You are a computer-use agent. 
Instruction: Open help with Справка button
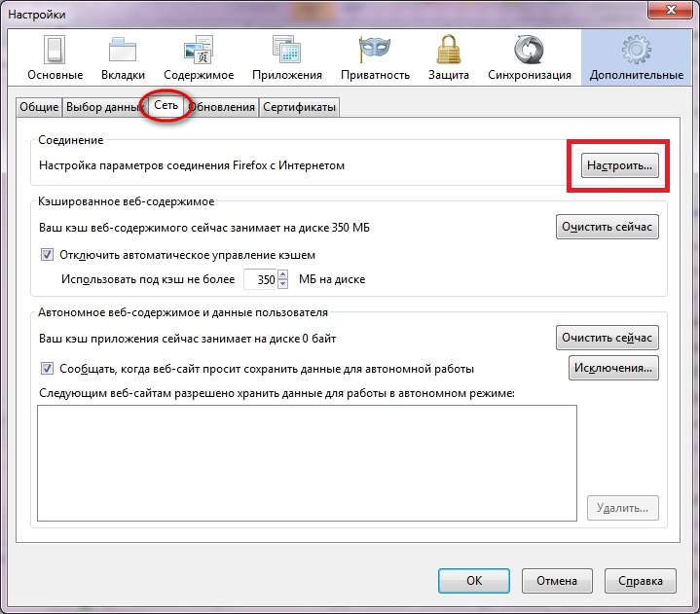(x=641, y=581)
